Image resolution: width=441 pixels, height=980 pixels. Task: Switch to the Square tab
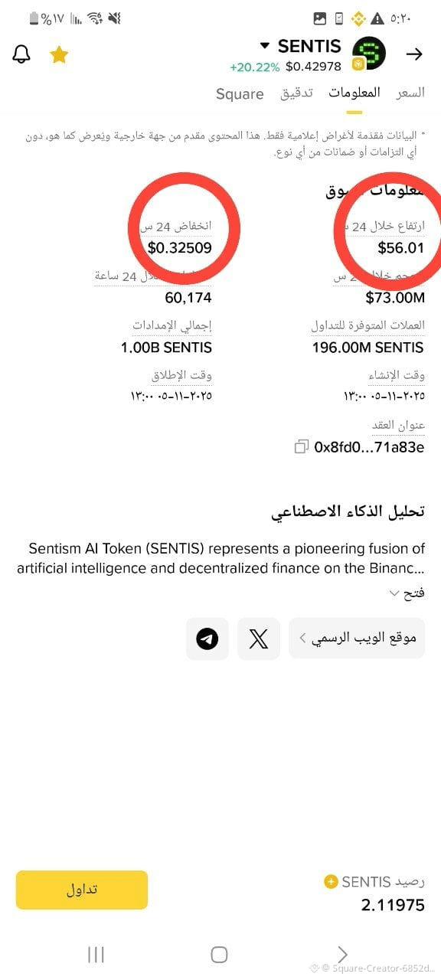pyautogui.click(x=240, y=94)
